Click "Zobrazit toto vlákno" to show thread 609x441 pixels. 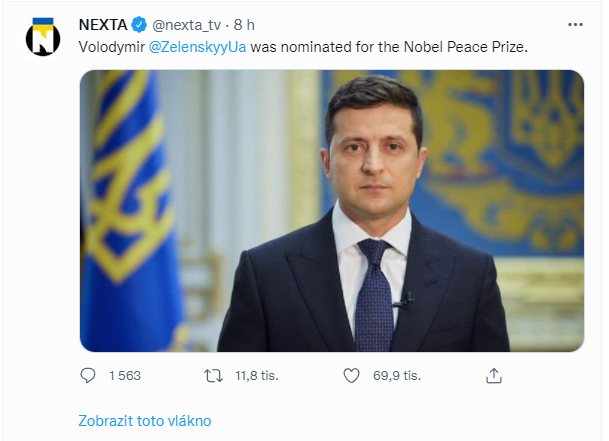[x=145, y=421]
